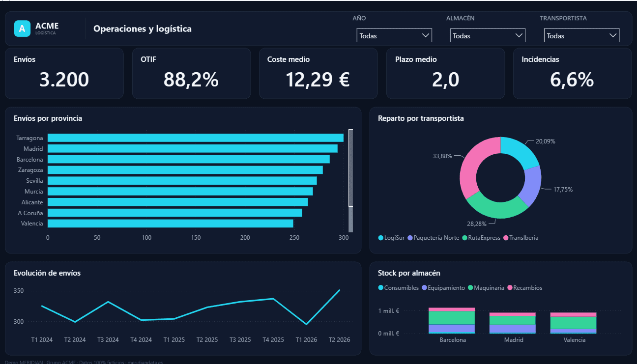Select the Zaragoza bar in province chart
Viewport: 637px width, 364px height.
(185, 170)
